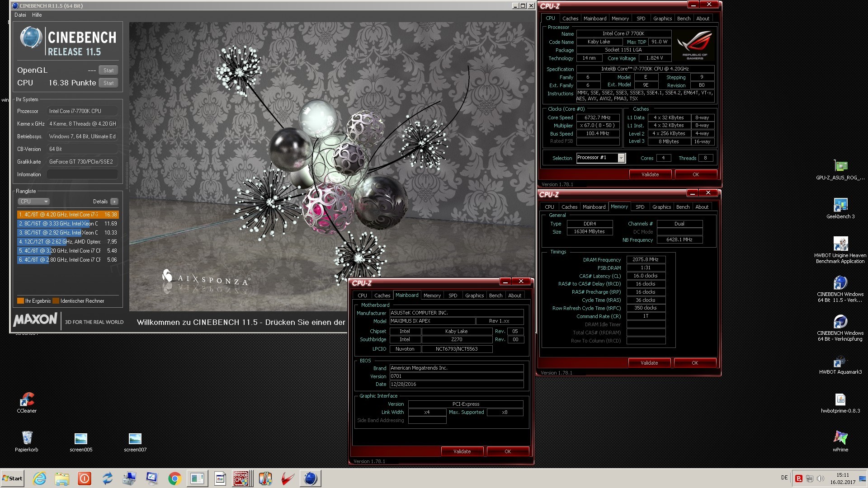Open screen007 image on desktop
This screenshot has width=868, height=488.
(x=135, y=442)
